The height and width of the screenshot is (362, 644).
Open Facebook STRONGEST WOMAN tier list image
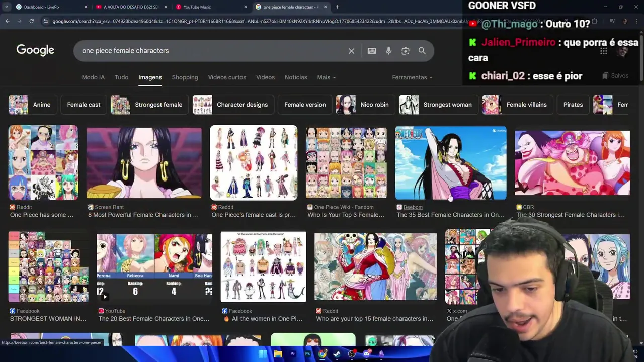tap(48, 266)
